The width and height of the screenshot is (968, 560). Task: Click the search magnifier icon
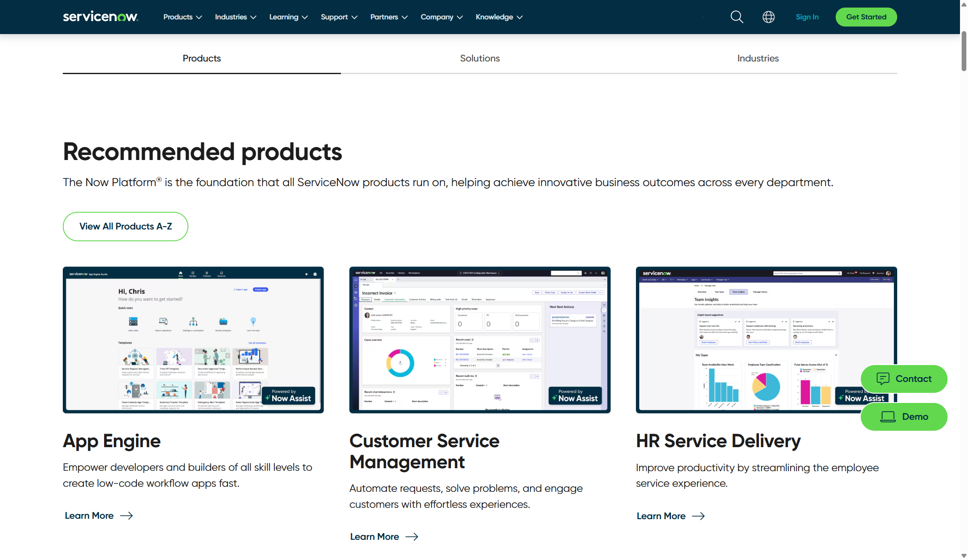point(737,17)
